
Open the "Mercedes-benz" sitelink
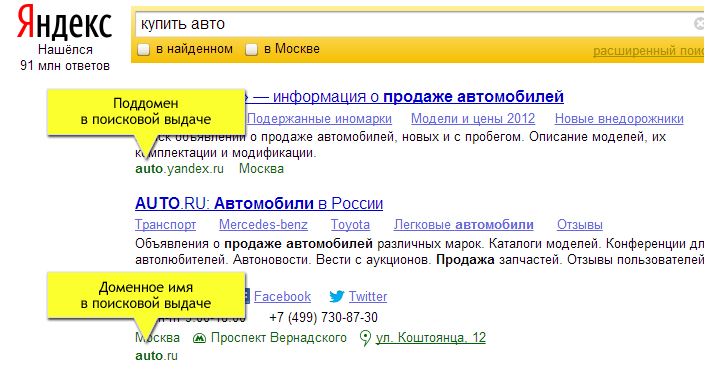pyautogui.click(x=263, y=224)
